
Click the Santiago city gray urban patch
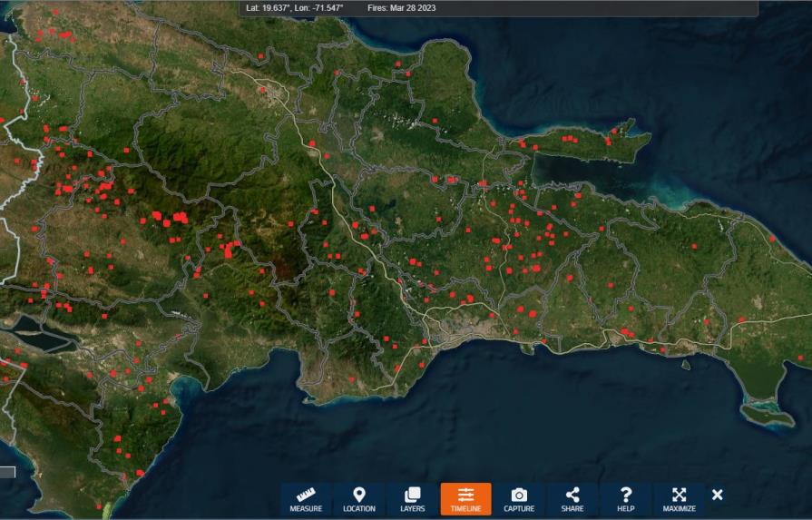tap(272, 93)
